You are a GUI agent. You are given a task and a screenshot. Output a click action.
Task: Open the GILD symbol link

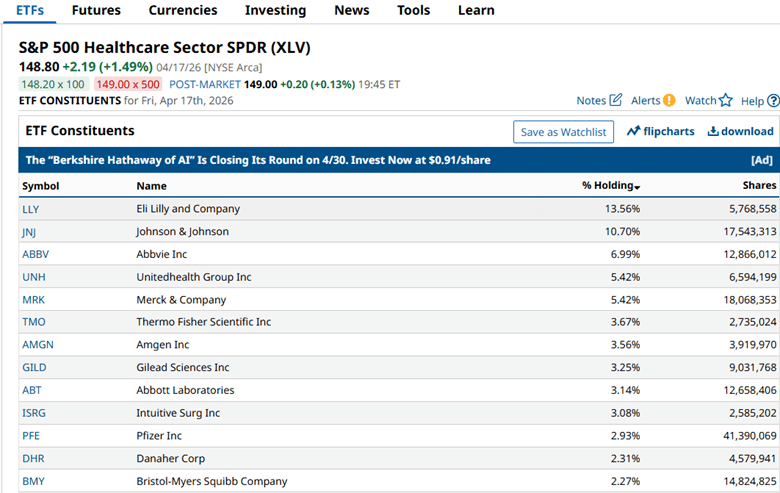[34, 368]
